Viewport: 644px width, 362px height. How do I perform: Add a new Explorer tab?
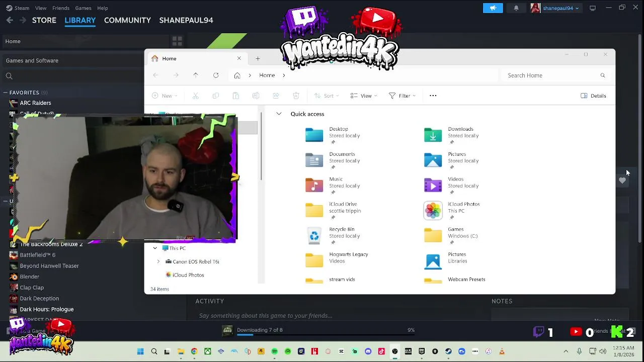pyautogui.click(x=258, y=59)
